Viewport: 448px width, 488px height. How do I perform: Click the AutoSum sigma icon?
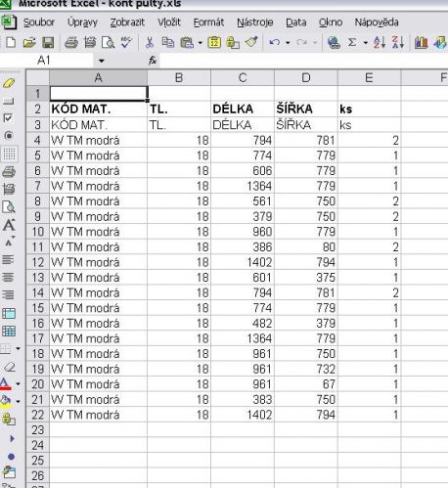[x=352, y=42]
